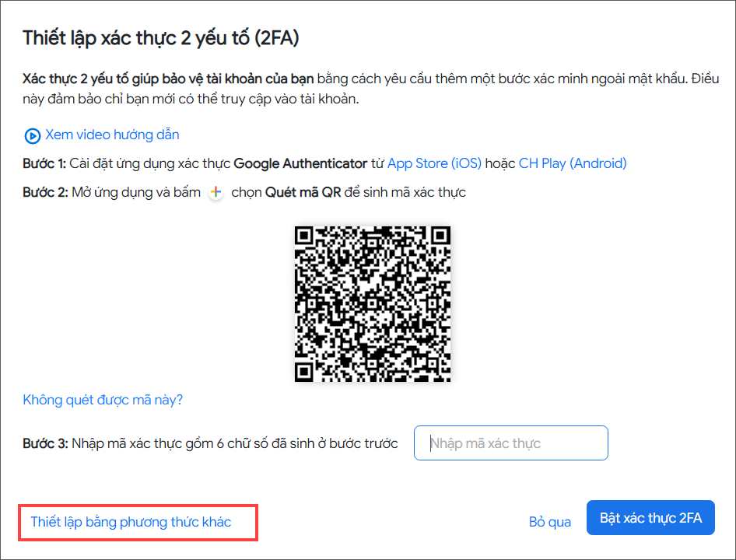Click the "Bước 2:" label
The height and width of the screenshot is (560, 736).
pyautogui.click(x=45, y=192)
